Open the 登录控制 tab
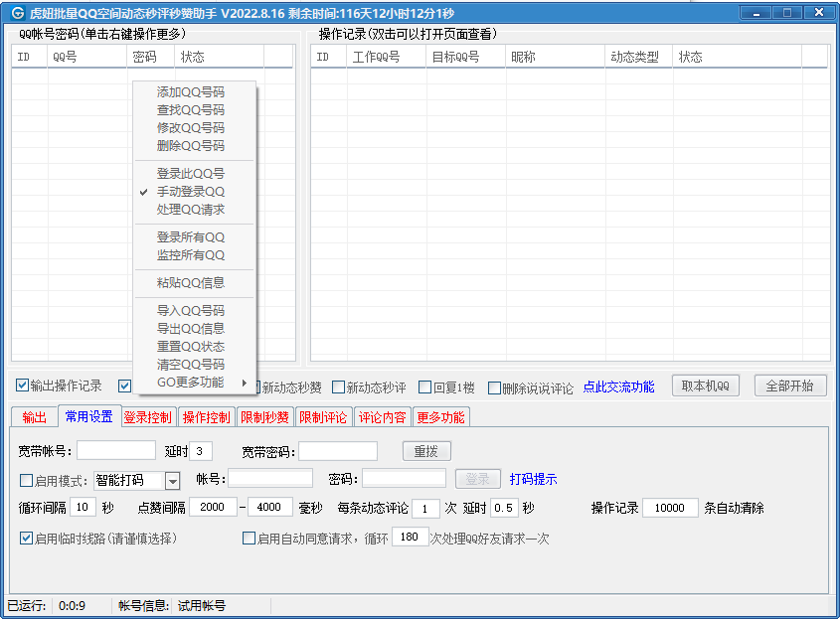840x619 pixels. coord(147,417)
